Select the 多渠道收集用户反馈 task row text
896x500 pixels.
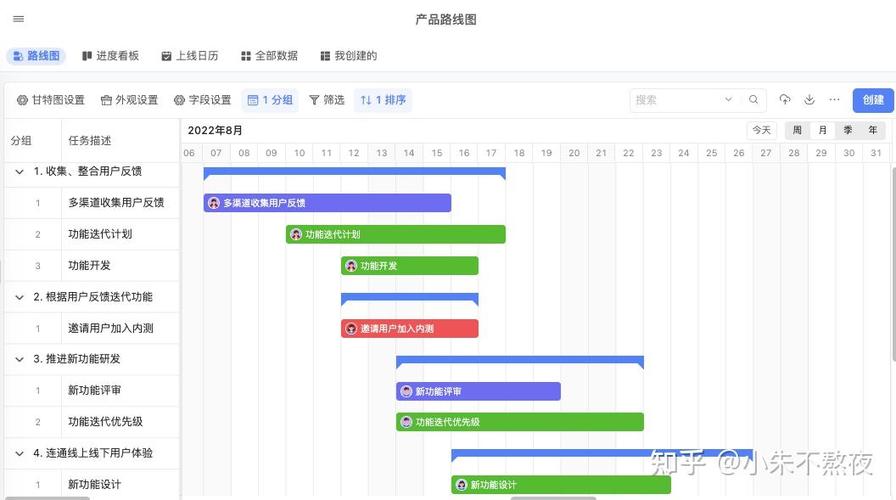pos(116,202)
